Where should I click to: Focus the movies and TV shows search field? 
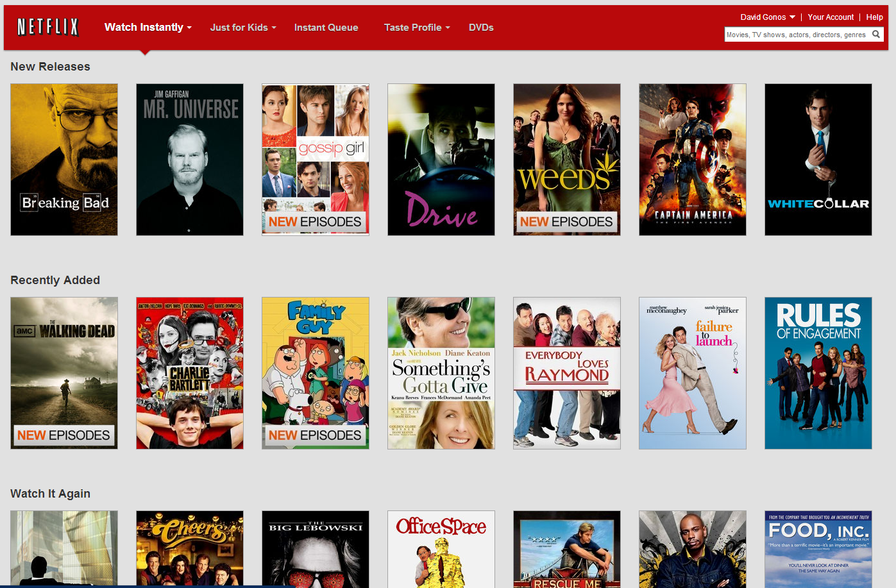coord(797,35)
